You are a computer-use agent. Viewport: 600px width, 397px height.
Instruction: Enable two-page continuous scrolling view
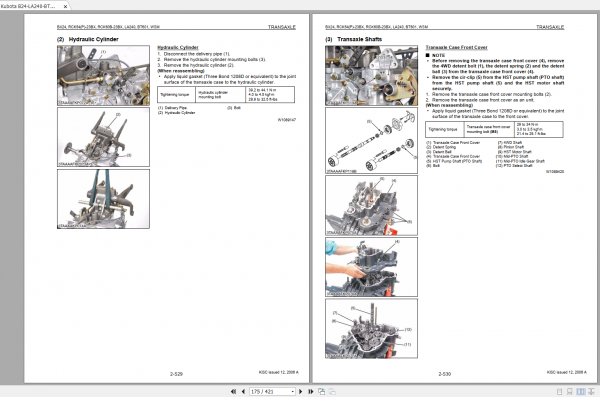click(591, 392)
